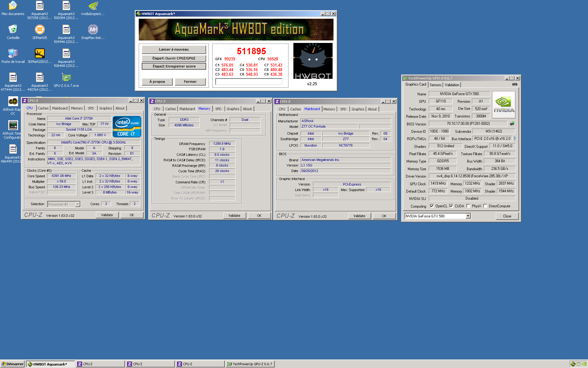
Task: Select Mainboard tab in Memory CPU-Z window
Action: (187, 109)
